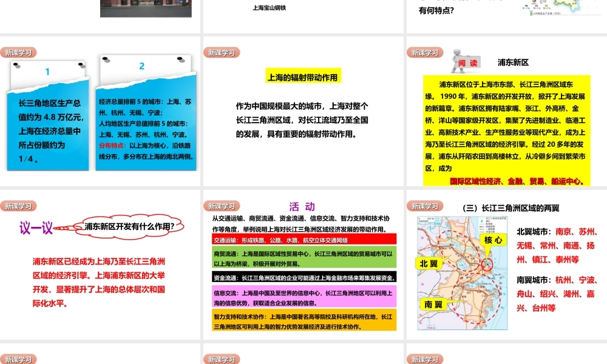Viewport: 607px width, 364px height.
Task: Click the red label 分布特点 in card 2
Action: 111,146
